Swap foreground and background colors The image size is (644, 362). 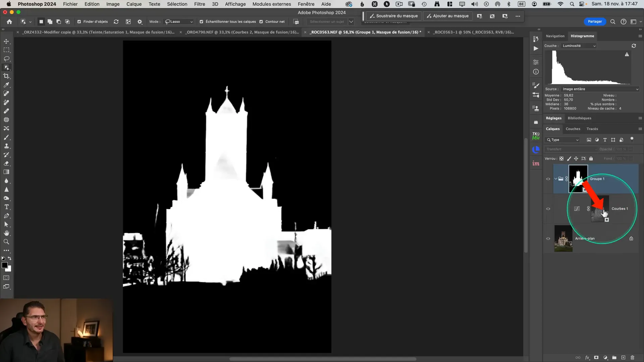pos(9,258)
